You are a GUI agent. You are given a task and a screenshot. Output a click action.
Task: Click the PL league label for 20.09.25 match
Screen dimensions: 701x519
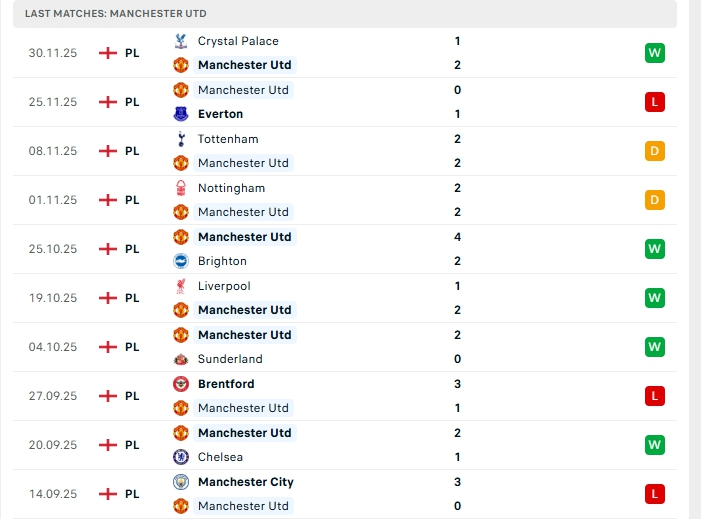point(132,445)
